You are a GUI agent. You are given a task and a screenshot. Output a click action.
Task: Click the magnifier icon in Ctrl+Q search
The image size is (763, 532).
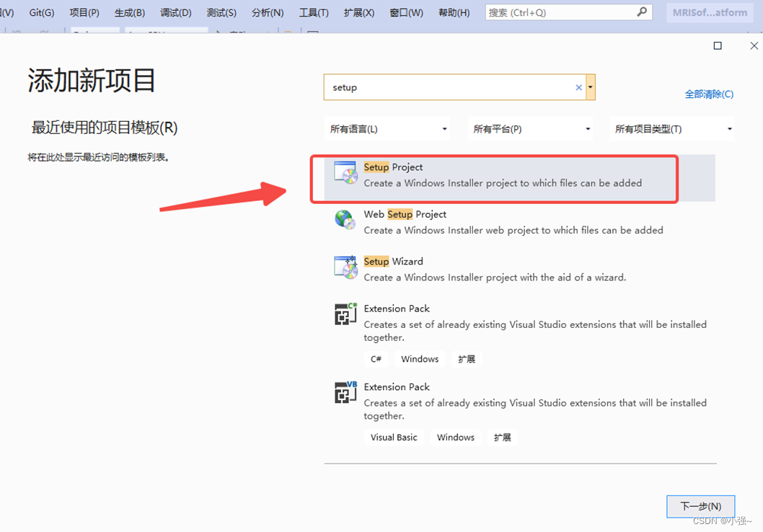(643, 12)
